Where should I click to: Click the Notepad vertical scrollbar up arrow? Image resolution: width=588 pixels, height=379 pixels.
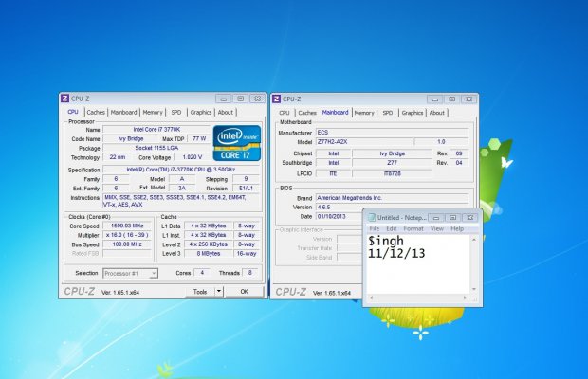(x=474, y=240)
